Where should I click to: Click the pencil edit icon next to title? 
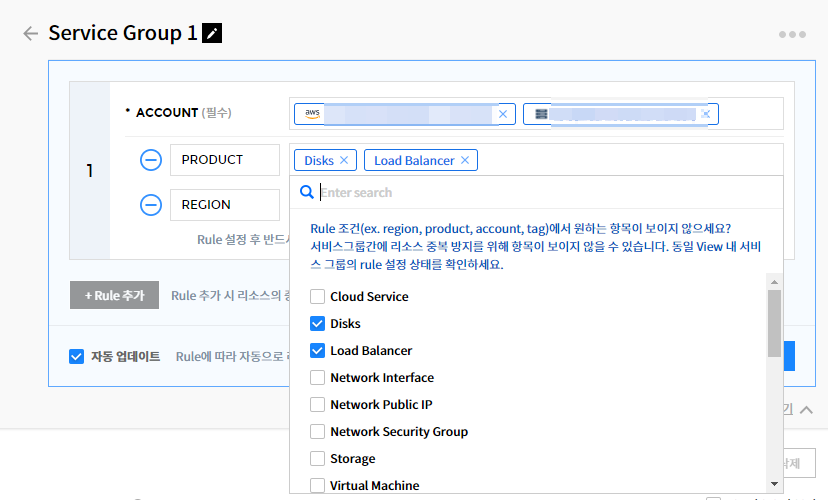tap(212, 33)
